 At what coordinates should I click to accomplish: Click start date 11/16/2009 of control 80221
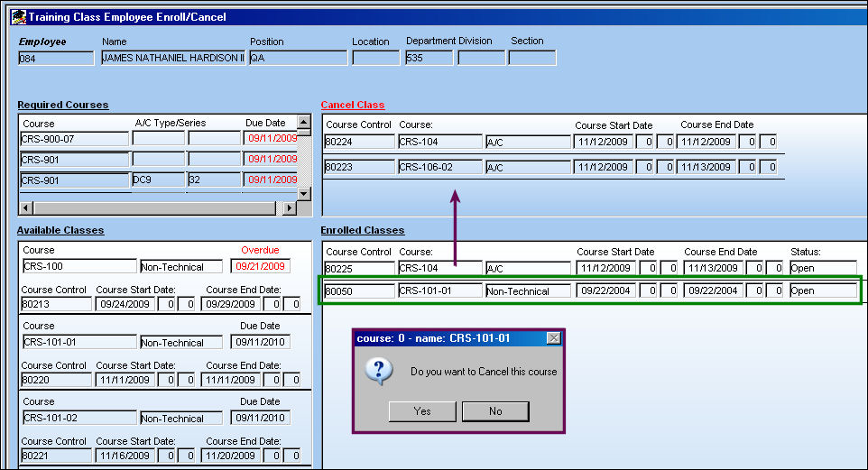(125, 456)
